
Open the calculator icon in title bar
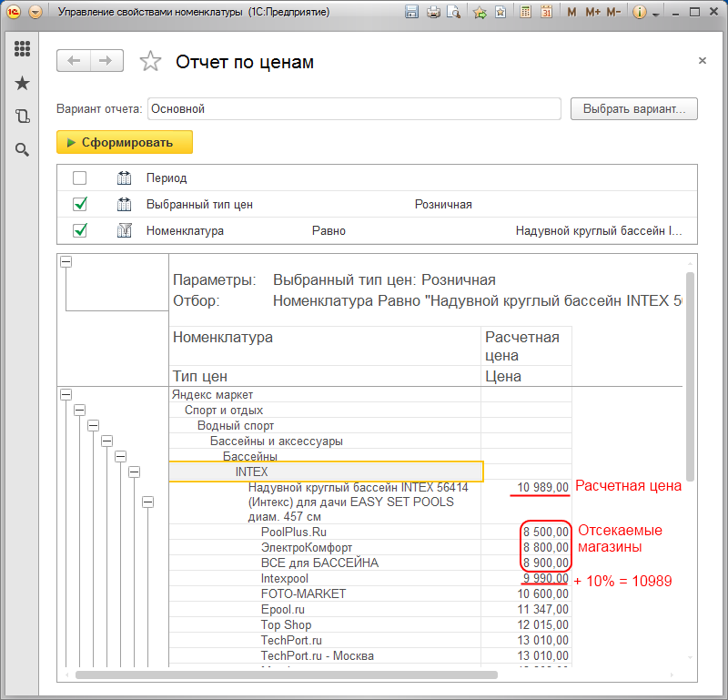coord(526,12)
